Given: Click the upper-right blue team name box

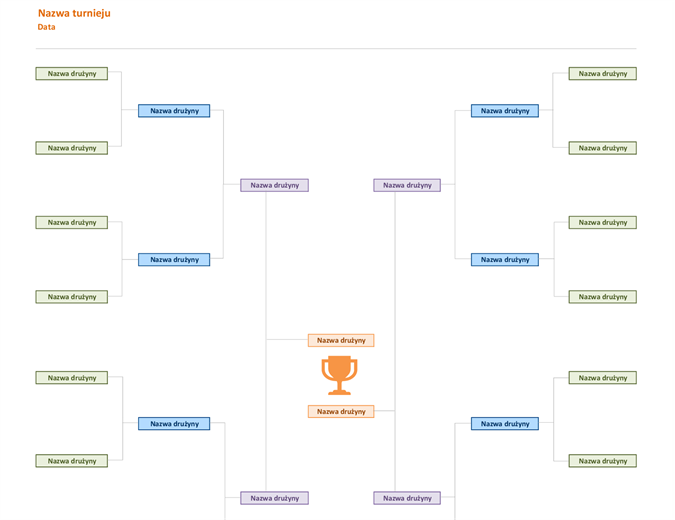Looking at the screenshot, I should click(x=505, y=111).
